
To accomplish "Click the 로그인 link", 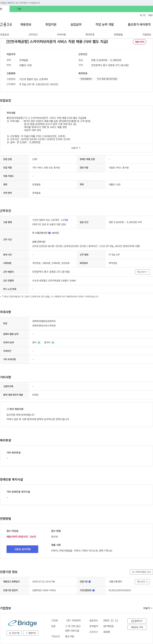I will tap(143, 15).
